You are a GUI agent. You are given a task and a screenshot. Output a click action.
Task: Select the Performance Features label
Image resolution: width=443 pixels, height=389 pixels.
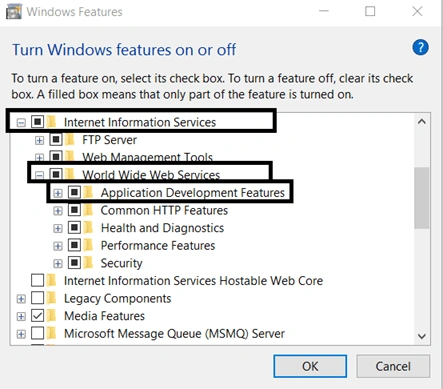coord(158,246)
